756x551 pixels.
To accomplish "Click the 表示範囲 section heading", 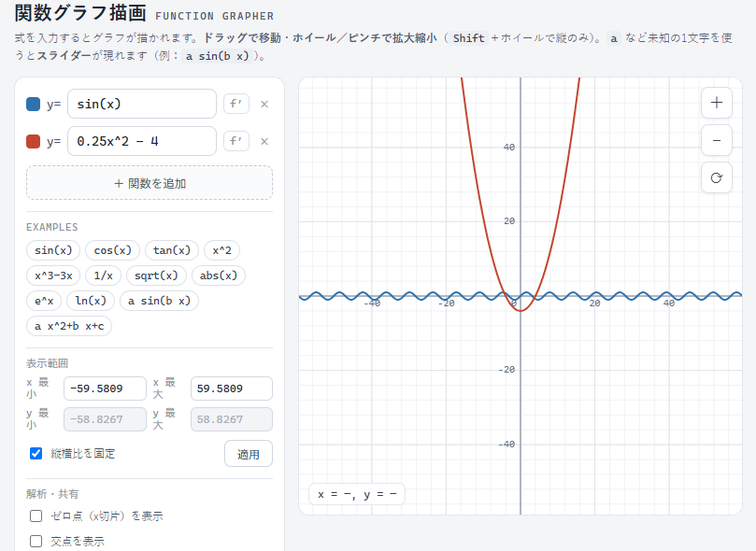I will point(48,363).
